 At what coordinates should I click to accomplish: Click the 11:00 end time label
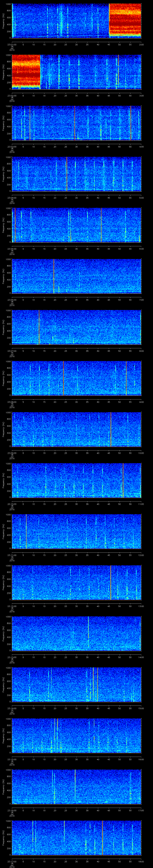click(x=141, y=504)
